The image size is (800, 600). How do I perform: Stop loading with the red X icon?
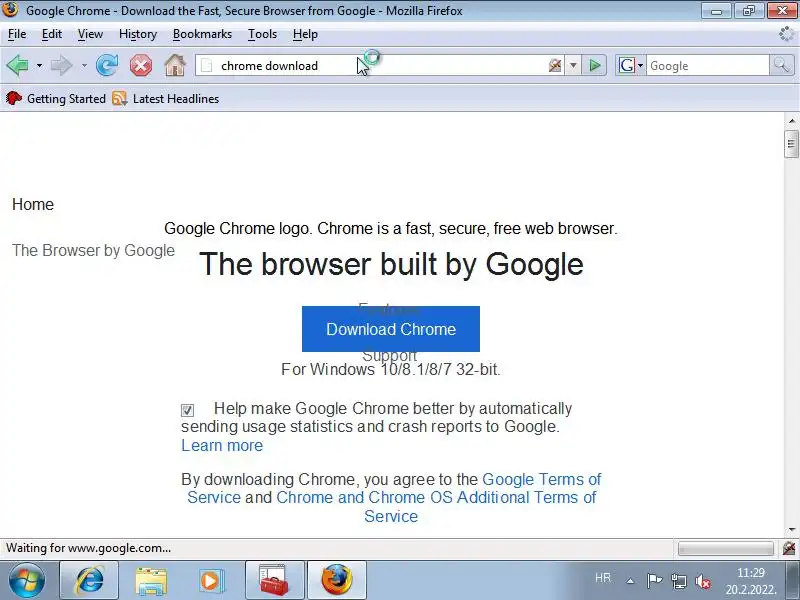[x=140, y=66]
